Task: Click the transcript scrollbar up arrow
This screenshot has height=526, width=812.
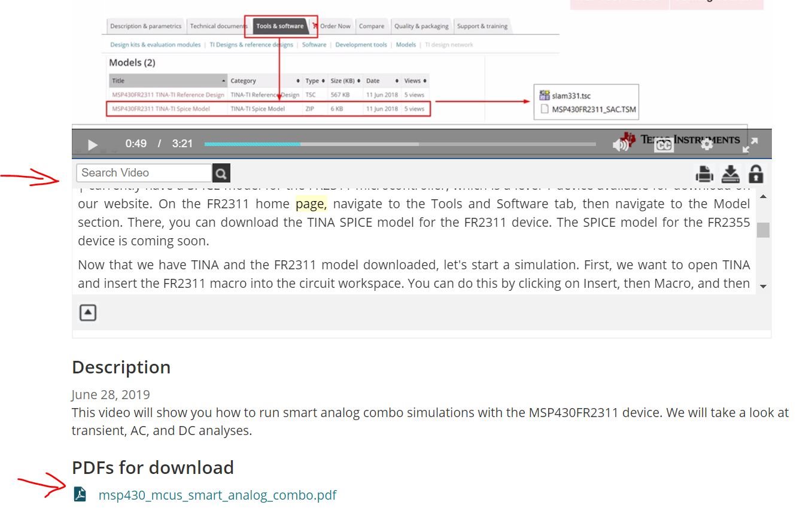Action: coord(763,197)
